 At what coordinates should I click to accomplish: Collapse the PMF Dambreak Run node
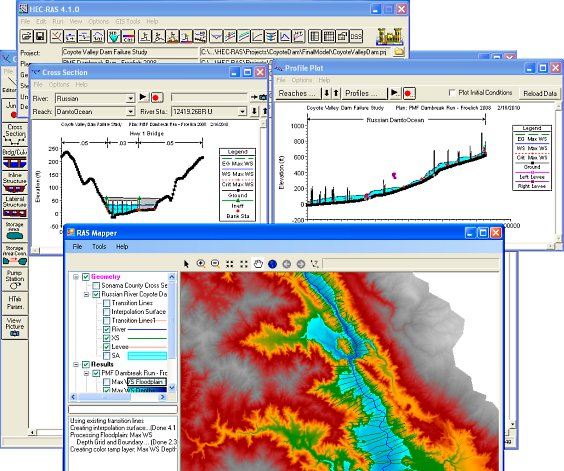[x=86, y=373]
